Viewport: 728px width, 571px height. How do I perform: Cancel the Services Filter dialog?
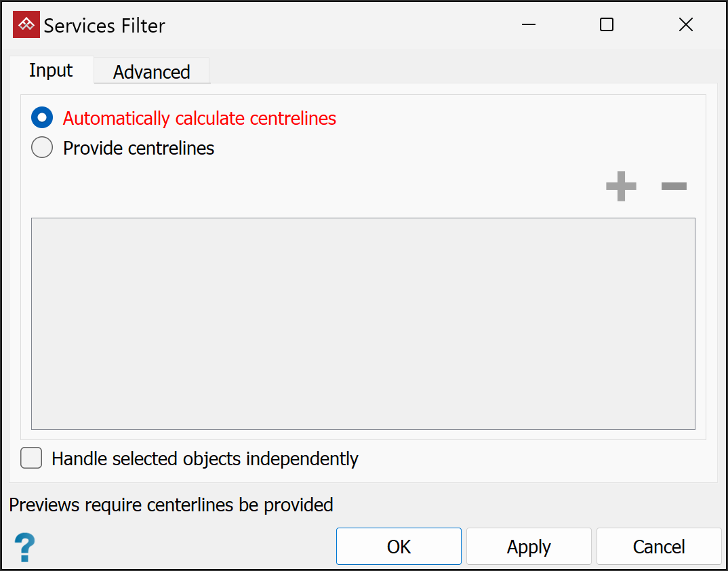(659, 547)
